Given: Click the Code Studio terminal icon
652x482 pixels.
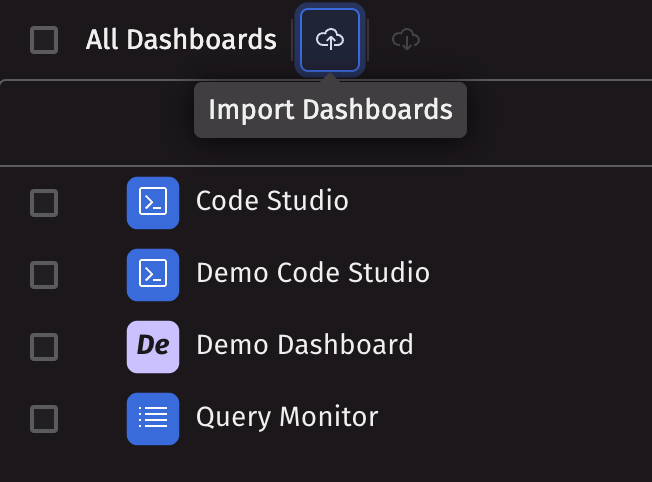Looking at the screenshot, I should point(153,202).
